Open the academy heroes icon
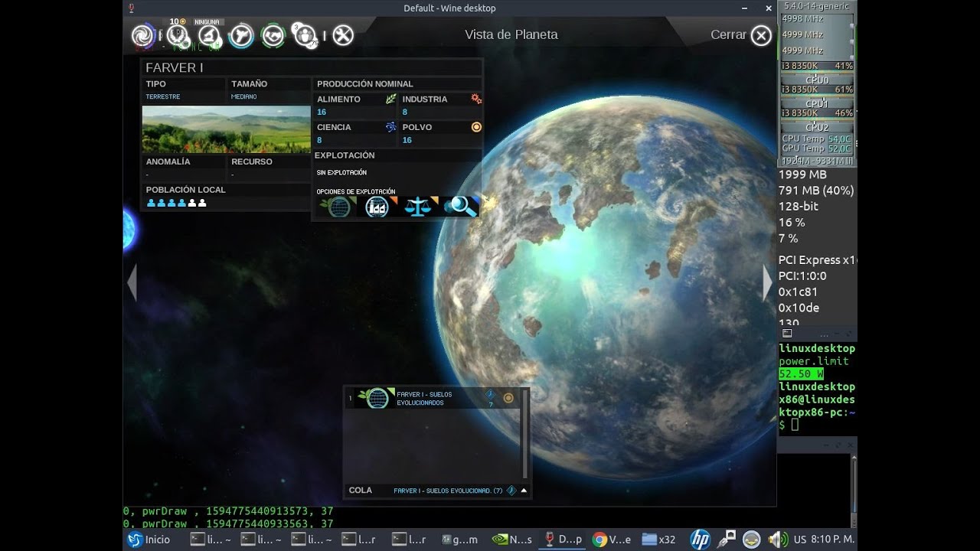The width and height of the screenshot is (980, 551). (305, 35)
